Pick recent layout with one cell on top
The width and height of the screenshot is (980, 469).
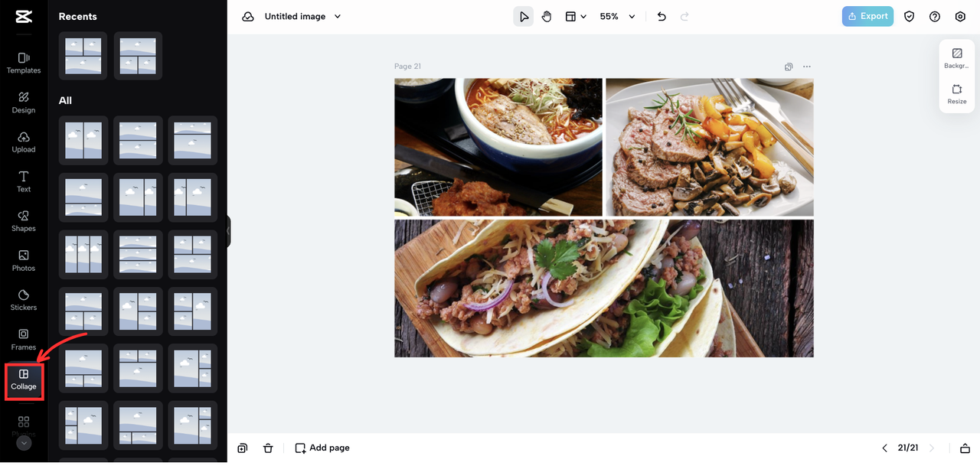(x=138, y=56)
